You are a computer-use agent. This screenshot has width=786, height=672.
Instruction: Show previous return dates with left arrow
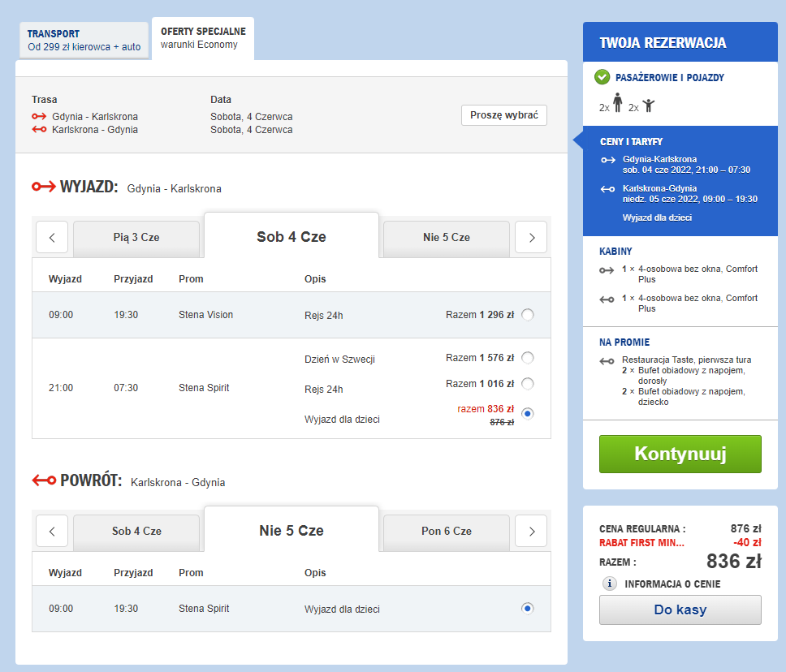[53, 531]
